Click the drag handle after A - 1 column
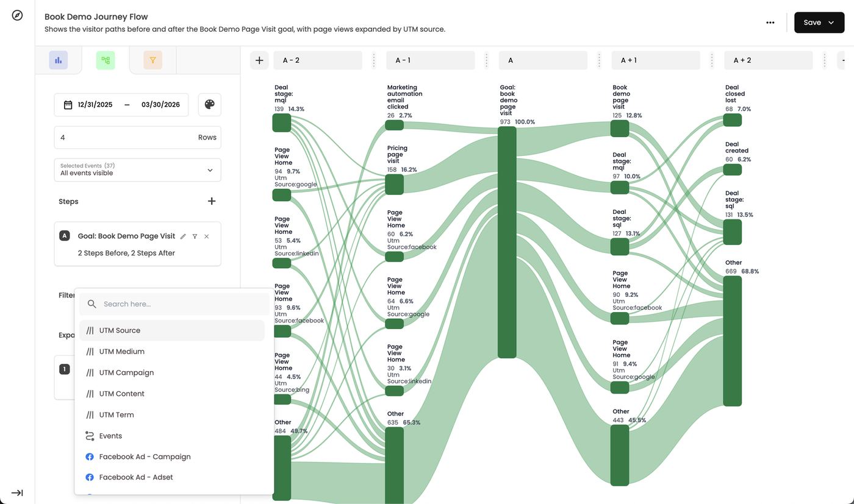The height and width of the screenshot is (504, 854). (x=486, y=60)
